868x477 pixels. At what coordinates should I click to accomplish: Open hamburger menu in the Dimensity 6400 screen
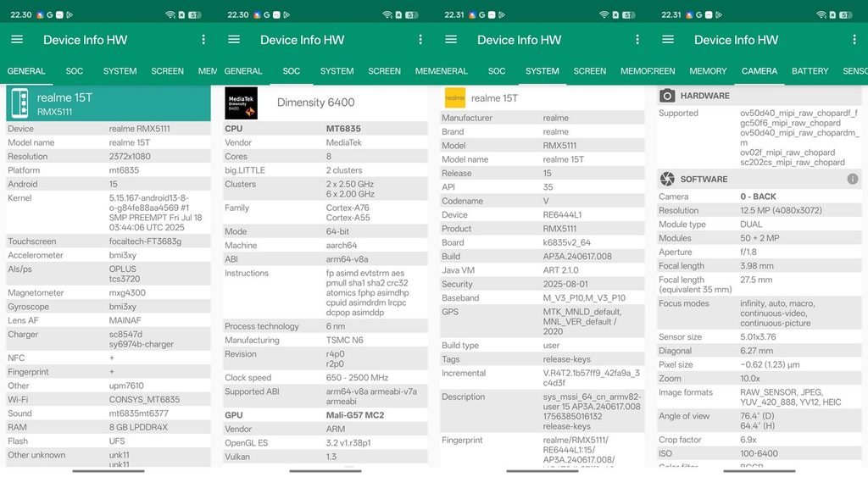234,39
